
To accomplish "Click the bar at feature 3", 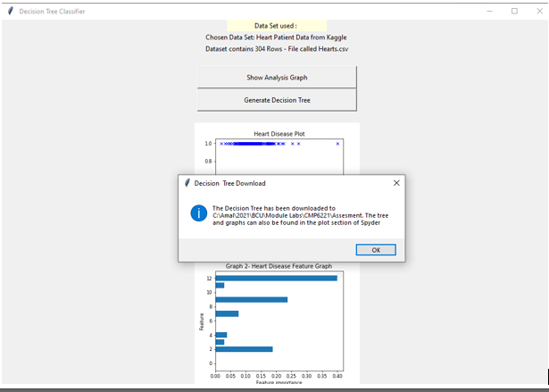I will point(220,342).
